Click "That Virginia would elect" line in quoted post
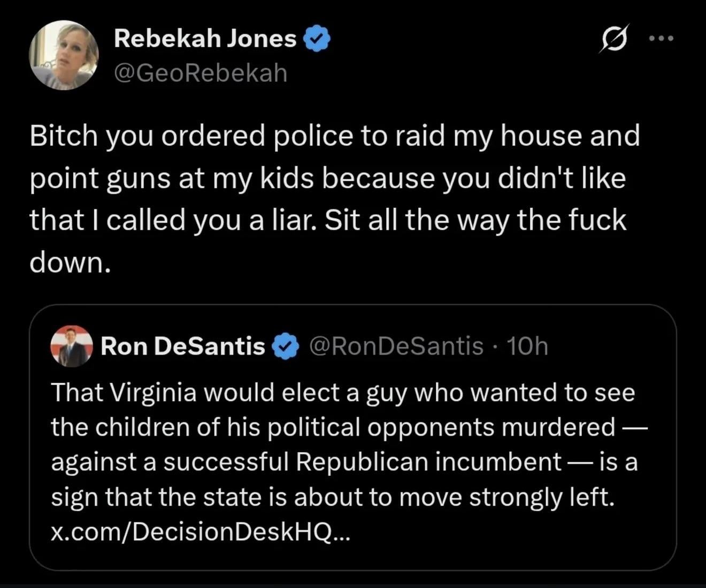 pos(342,393)
